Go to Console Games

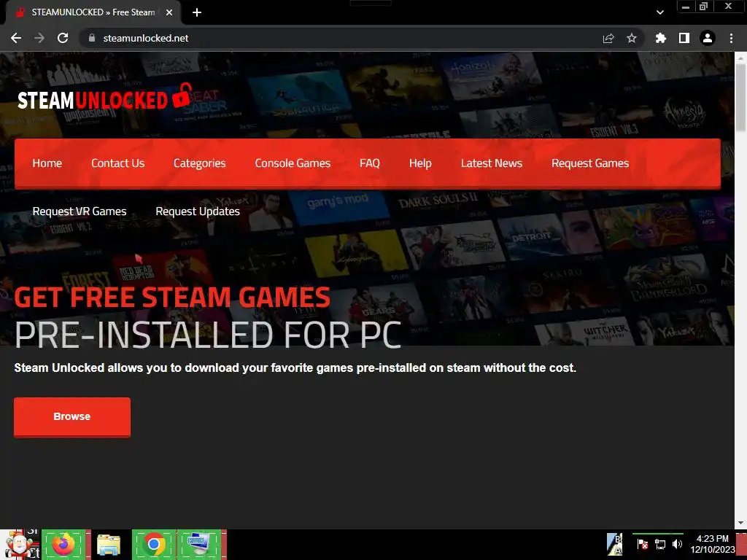293,163
